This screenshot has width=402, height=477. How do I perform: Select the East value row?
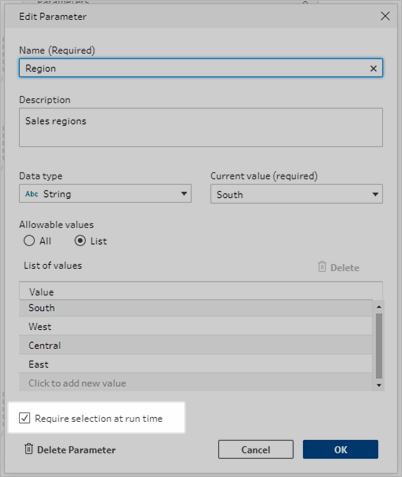(x=196, y=364)
